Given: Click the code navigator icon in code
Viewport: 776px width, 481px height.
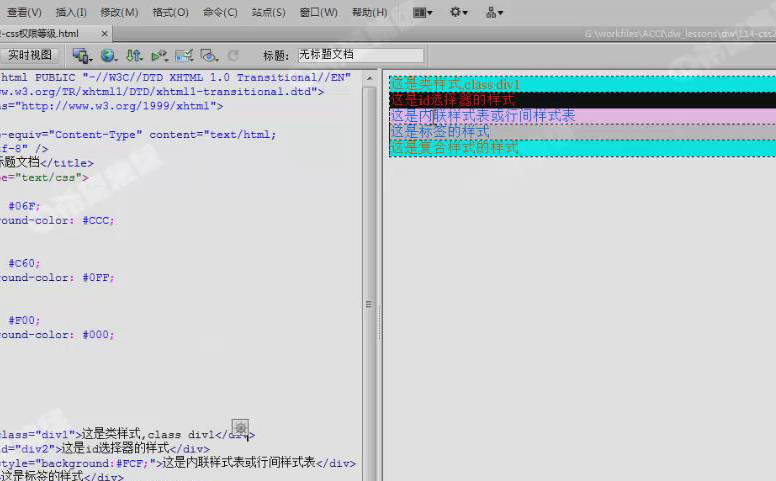Looking at the screenshot, I should (x=240, y=428).
